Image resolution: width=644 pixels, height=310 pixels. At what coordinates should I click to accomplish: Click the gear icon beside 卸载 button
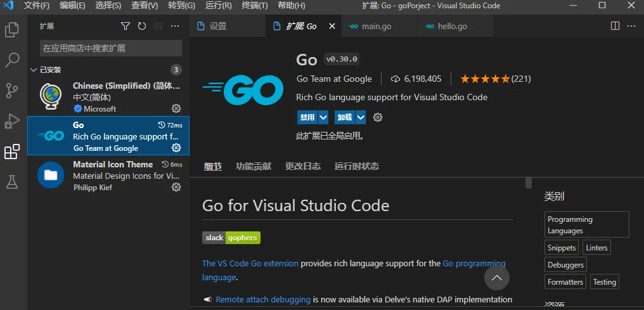pyautogui.click(x=377, y=117)
